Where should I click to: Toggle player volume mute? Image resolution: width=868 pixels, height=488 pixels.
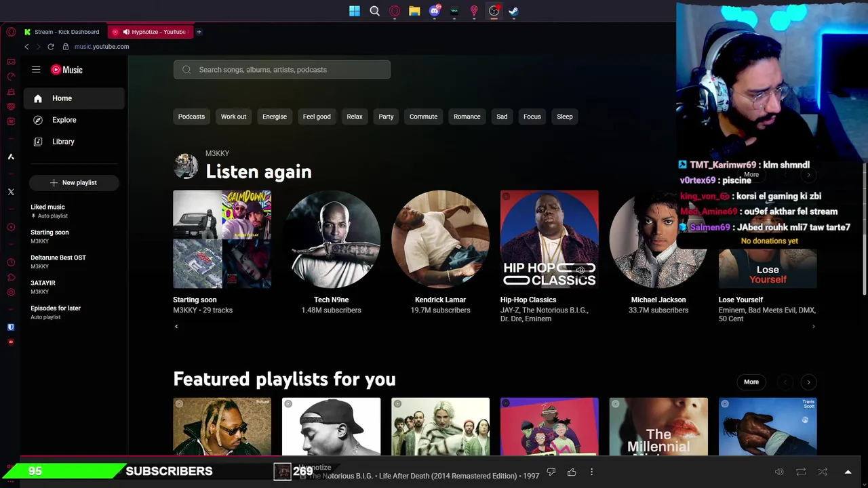[x=779, y=472]
